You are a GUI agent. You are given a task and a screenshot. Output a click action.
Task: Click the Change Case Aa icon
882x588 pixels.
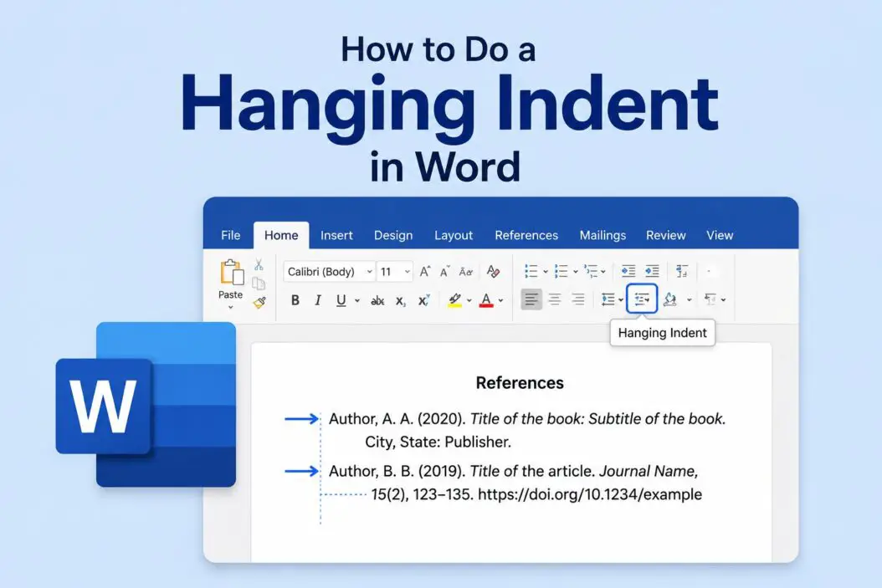(466, 272)
